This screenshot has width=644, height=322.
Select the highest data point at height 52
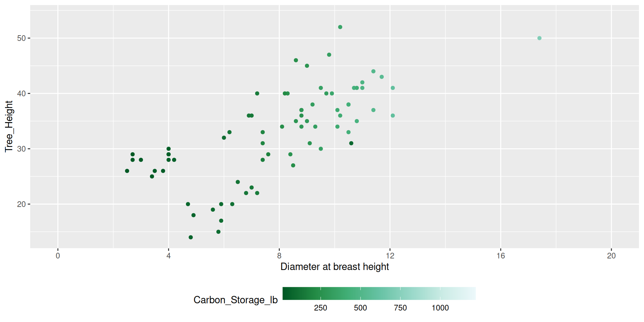(x=340, y=27)
